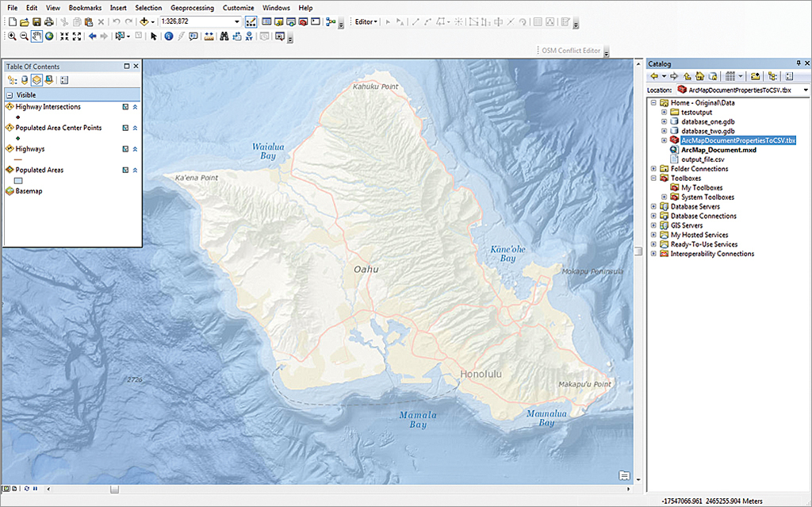The width and height of the screenshot is (812, 507).
Task: Click the Full Extent globe icon
Action: [49, 36]
